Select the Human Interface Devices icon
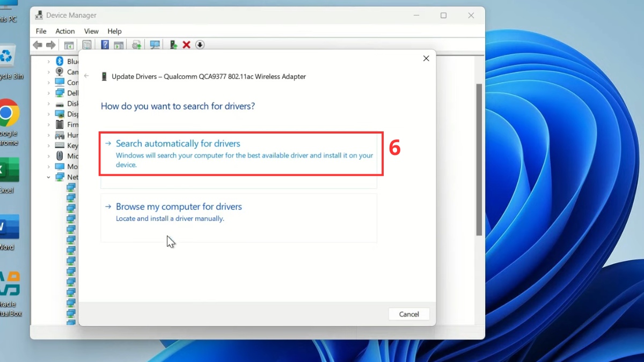 (x=60, y=135)
